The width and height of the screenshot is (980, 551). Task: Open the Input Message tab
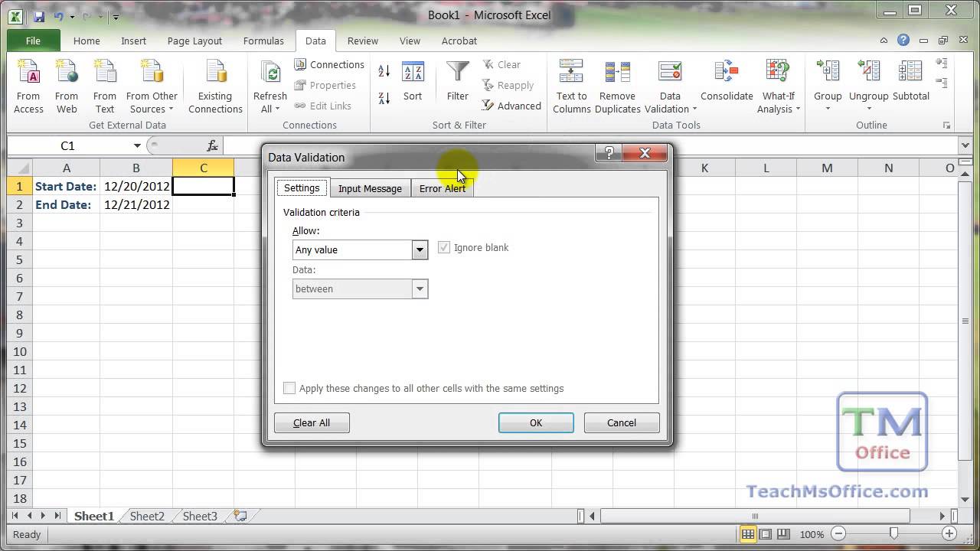click(x=370, y=188)
